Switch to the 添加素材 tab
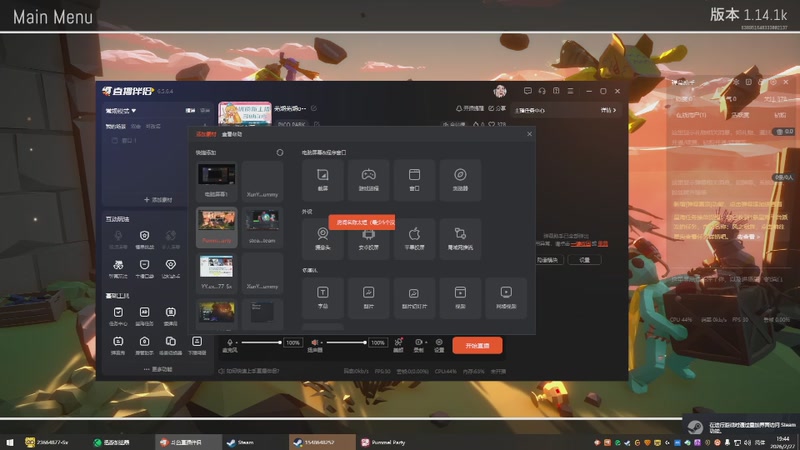Viewport: 800px width, 450px height. click(x=206, y=134)
